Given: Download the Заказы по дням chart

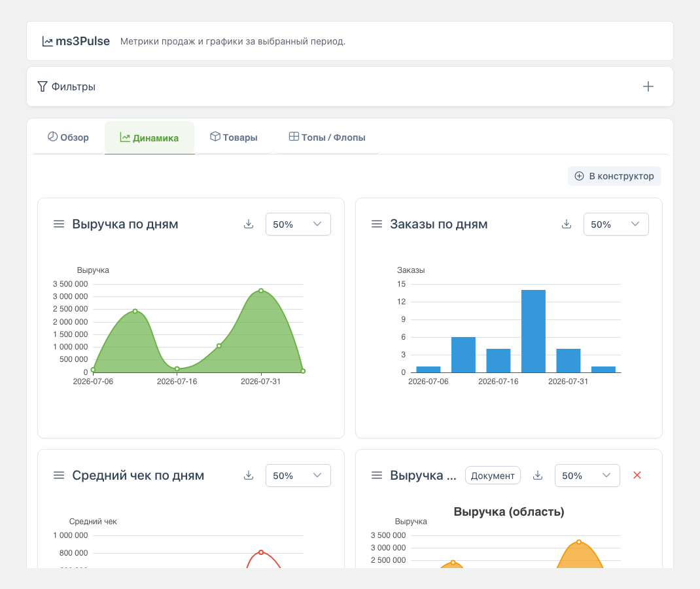Looking at the screenshot, I should click(x=567, y=224).
